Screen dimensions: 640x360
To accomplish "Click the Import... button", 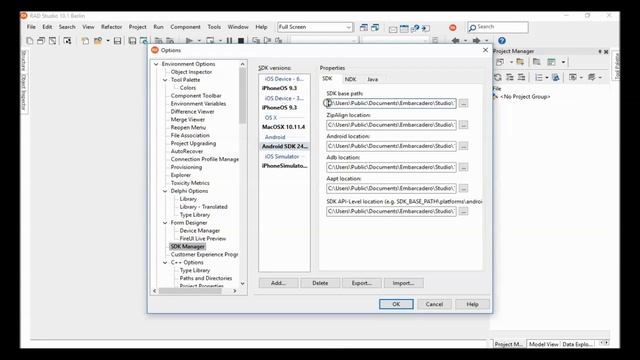I will (403, 283).
